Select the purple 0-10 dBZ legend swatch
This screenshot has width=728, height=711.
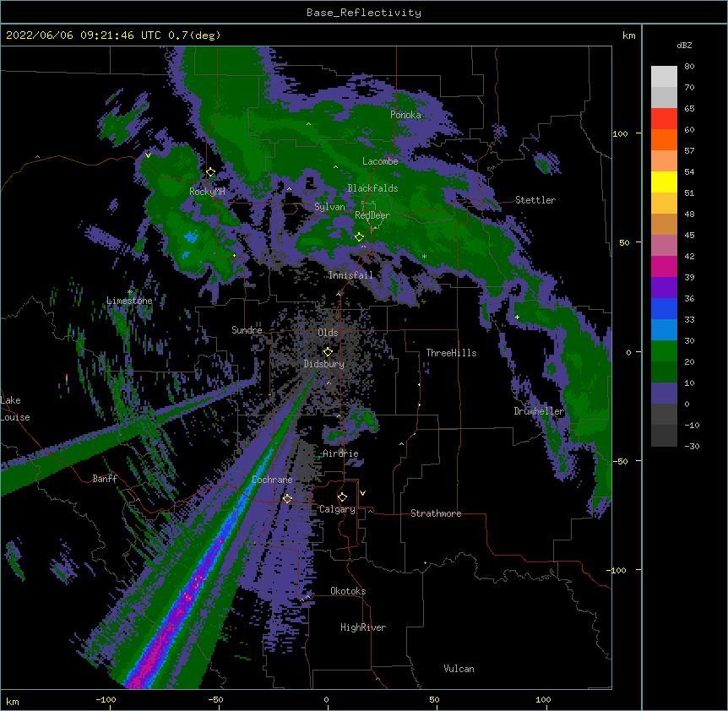click(x=664, y=393)
